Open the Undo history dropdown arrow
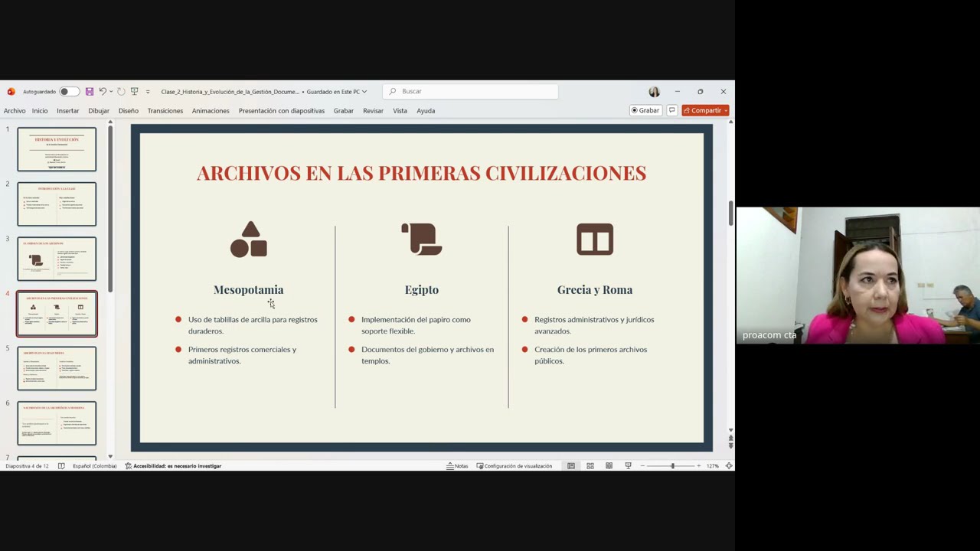This screenshot has width=980, height=551. [111, 92]
